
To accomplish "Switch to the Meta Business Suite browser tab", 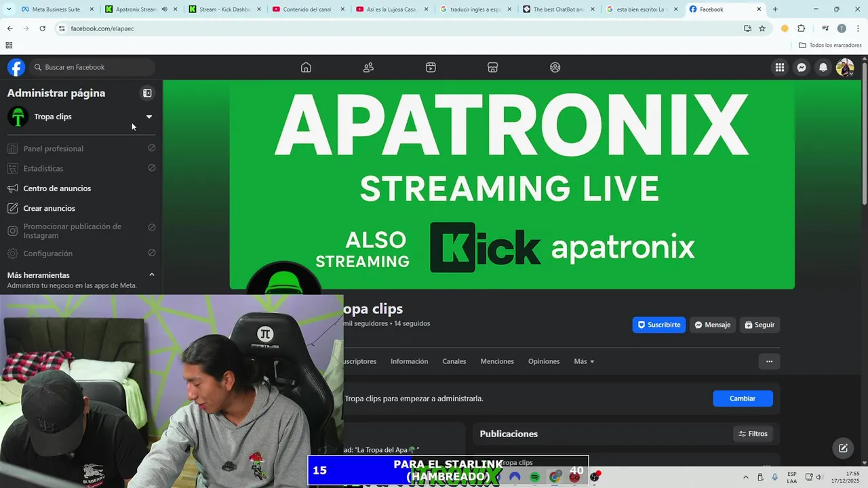I will click(56, 9).
